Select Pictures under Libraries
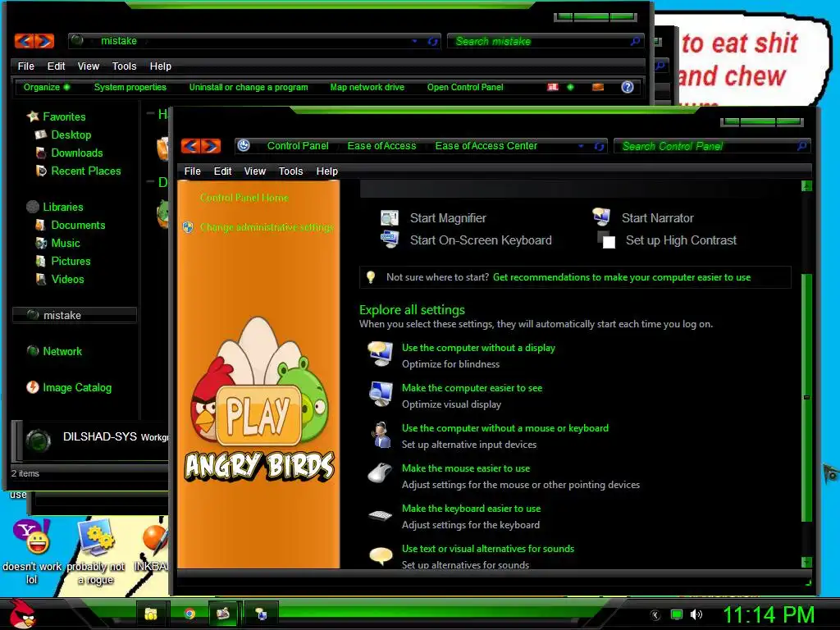Viewport: 840px width, 630px height. tap(71, 261)
